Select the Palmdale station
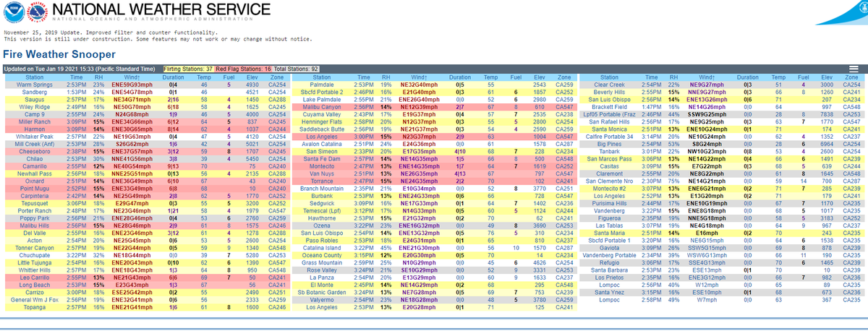This screenshot has height=331, width=868. click(x=323, y=85)
